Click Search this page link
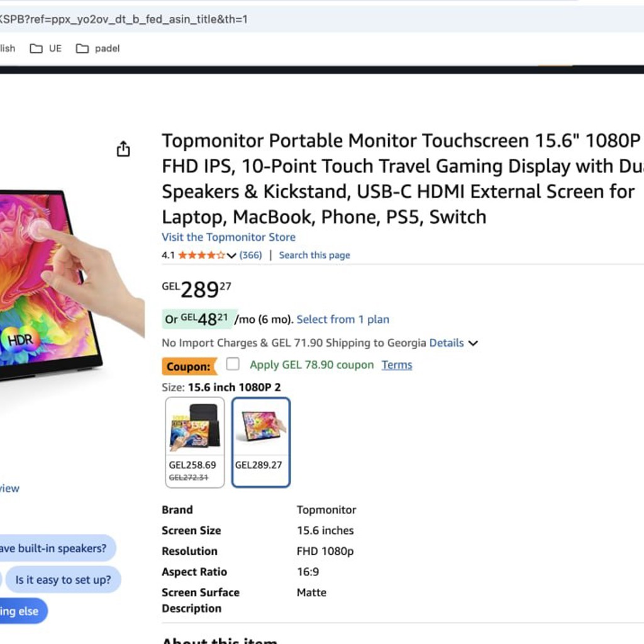Image resolution: width=644 pixels, height=644 pixels. [x=314, y=255]
